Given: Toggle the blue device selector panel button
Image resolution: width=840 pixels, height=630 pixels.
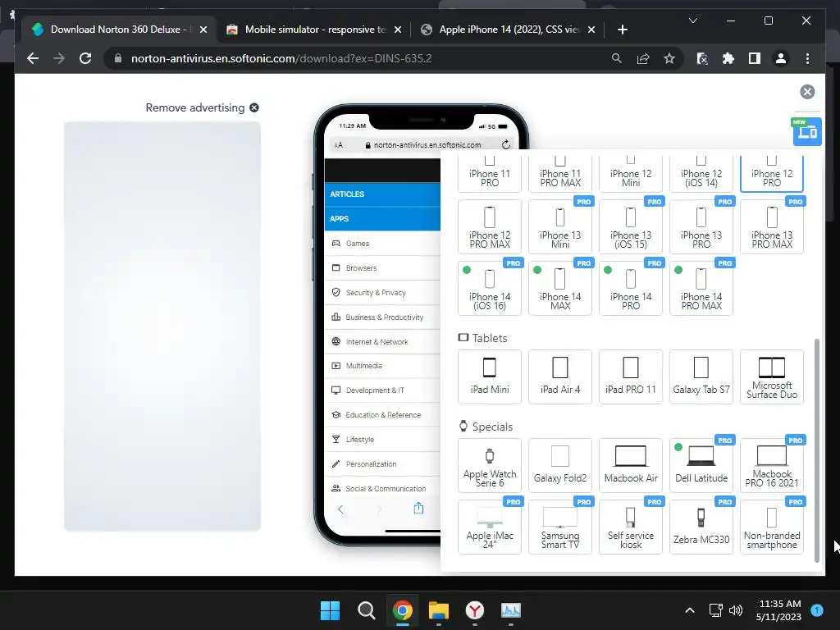Looking at the screenshot, I should 807,131.
